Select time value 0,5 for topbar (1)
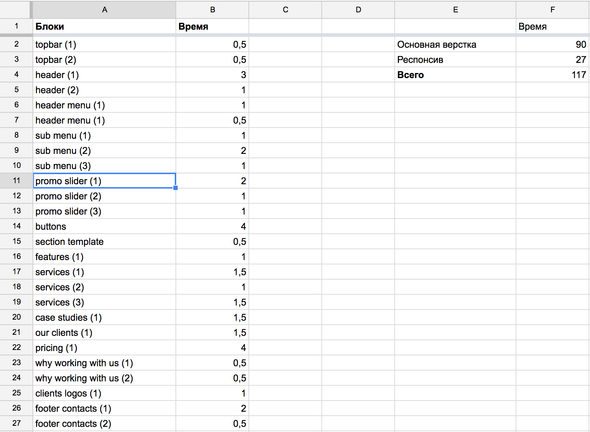This screenshot has width=590, height=432. (212, 44)
